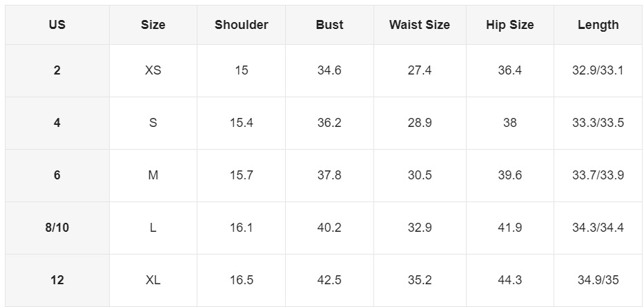Click the Shoulder column header

241,25
